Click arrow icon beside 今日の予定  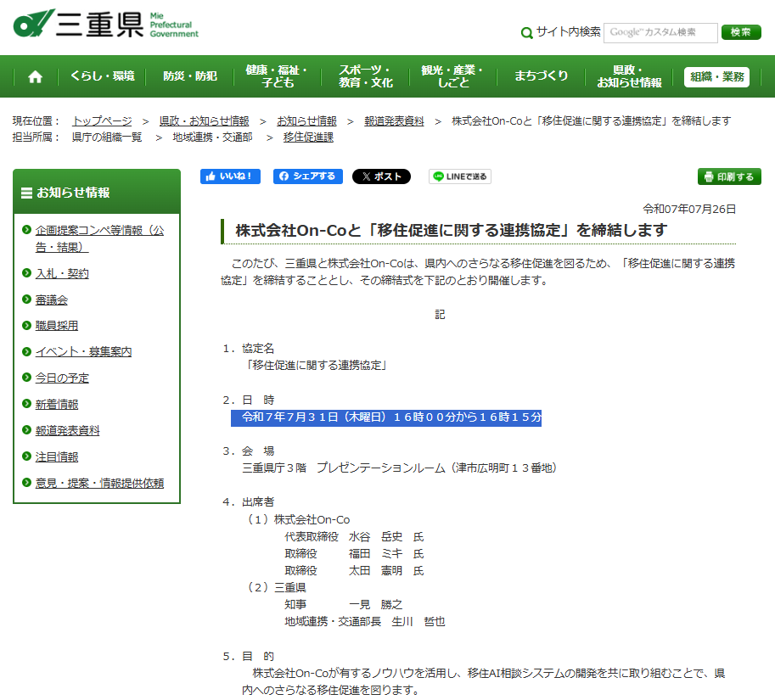26,378
